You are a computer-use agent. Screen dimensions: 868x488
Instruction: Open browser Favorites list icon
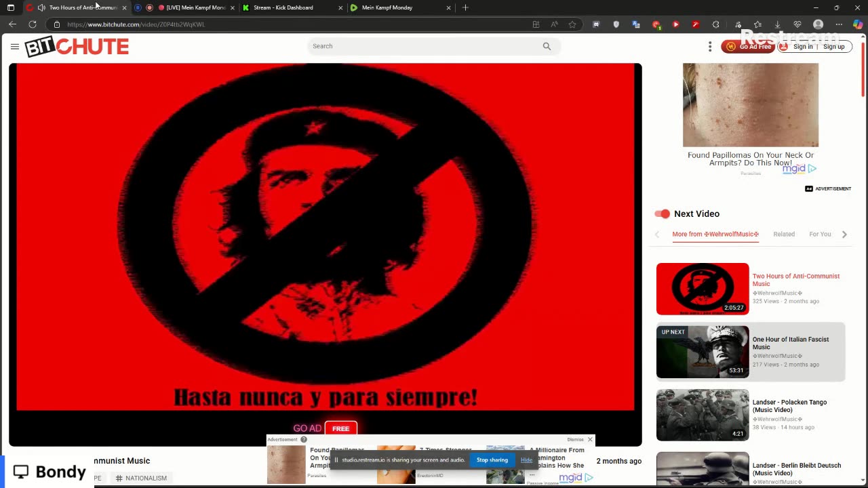click(757, 24)
